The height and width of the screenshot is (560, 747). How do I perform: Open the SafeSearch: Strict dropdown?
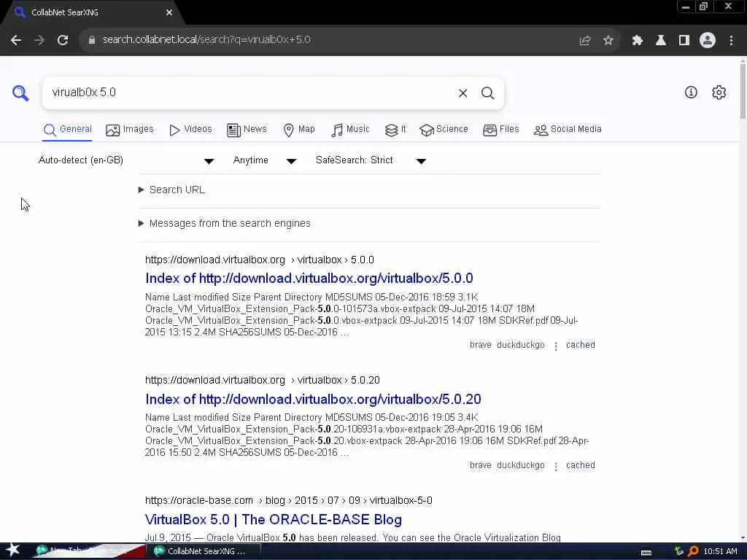371,160
